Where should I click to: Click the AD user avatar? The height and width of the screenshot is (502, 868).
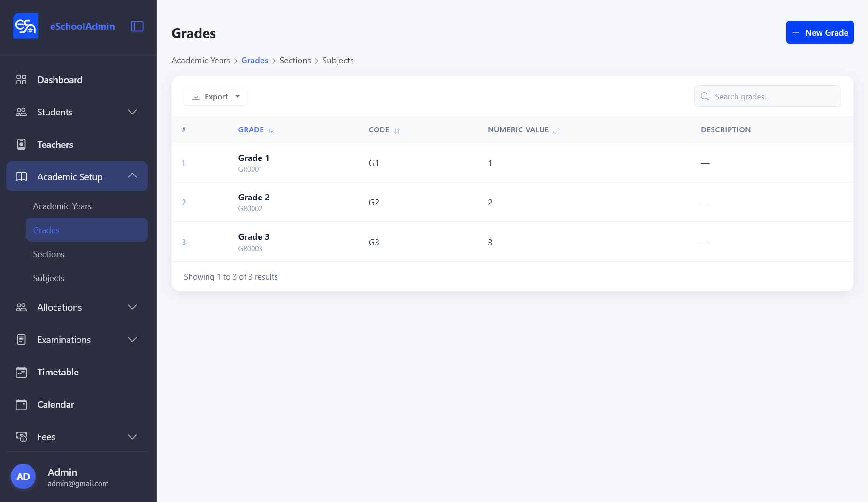[x=23, y=477]
